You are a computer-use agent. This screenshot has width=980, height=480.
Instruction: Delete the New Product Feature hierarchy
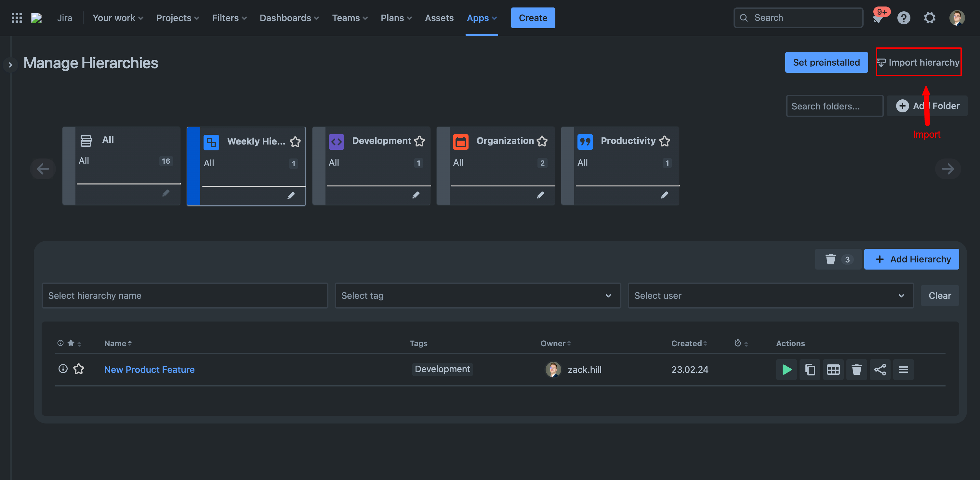coord(856,369)
